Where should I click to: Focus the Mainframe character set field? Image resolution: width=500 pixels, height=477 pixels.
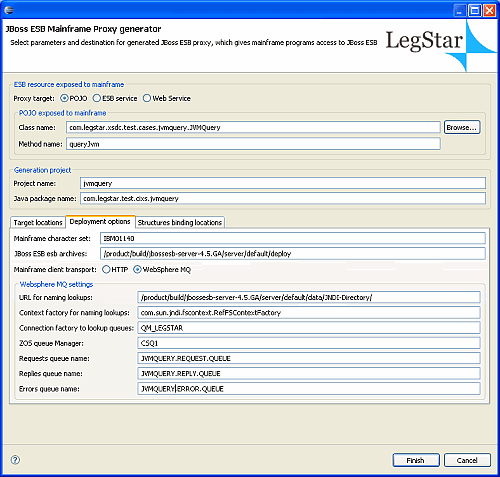click(x=293, y=238)
